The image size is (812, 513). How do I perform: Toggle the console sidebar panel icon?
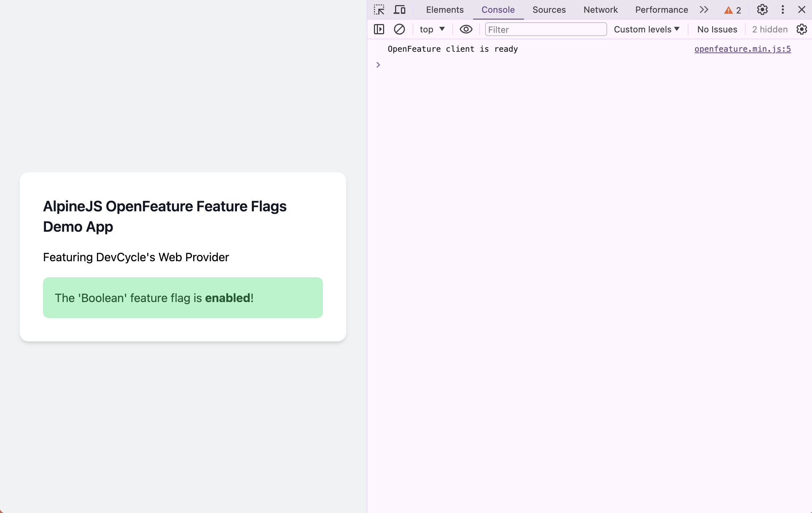pos(379,29)
